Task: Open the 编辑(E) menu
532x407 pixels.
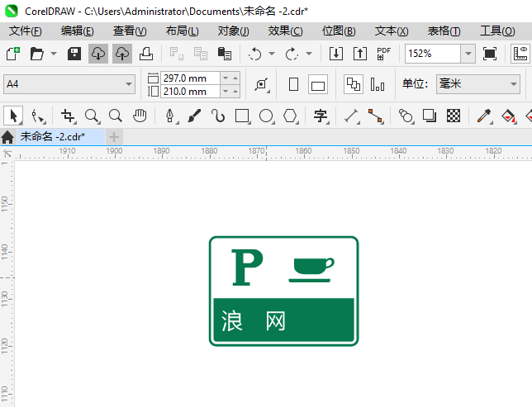Action: pyautogui.click(x=78, y=31)
